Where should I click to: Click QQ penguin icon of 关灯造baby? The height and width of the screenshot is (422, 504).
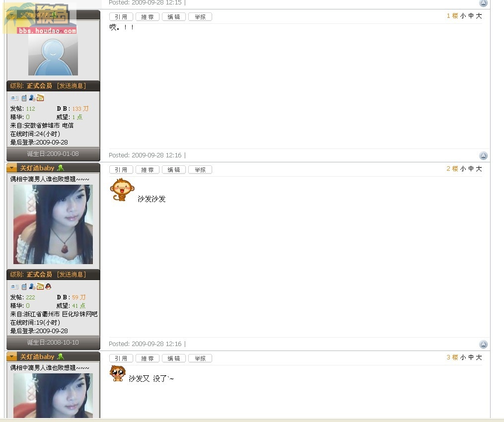tap(48, 286)
